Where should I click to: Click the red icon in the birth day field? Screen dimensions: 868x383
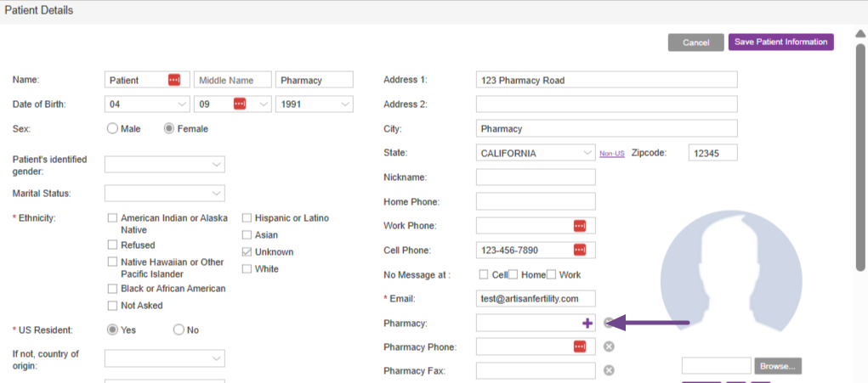[239, 104]
